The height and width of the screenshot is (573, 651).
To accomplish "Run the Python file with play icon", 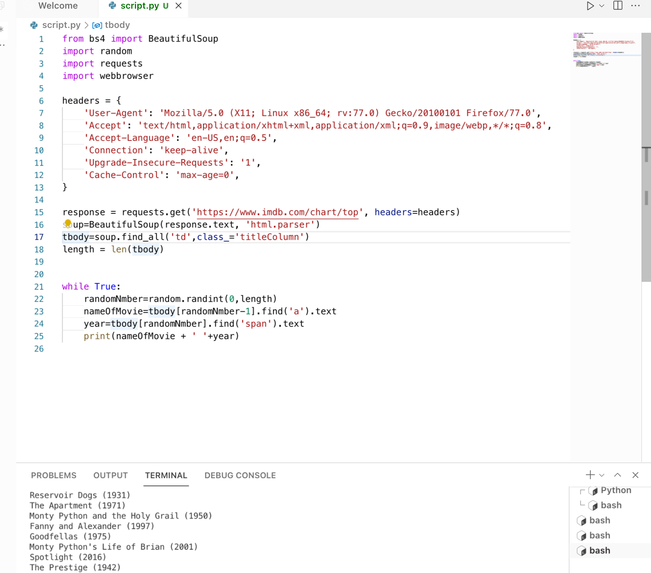I will point(590,6).
